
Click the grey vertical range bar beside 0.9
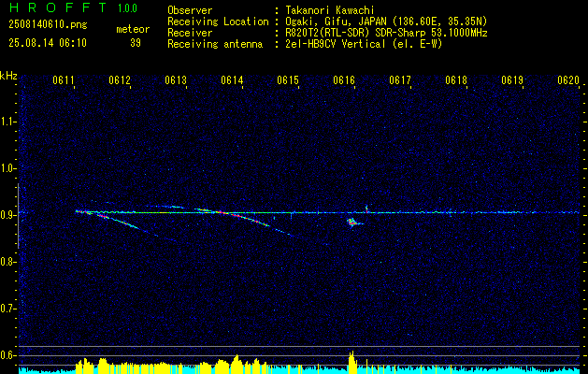pos(18,216)
